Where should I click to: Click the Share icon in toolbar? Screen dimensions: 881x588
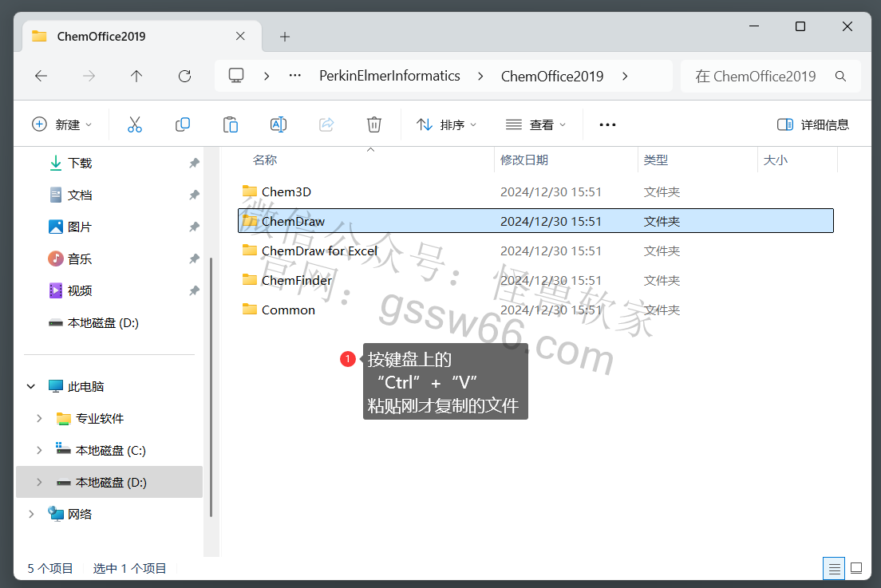[326, 124]
